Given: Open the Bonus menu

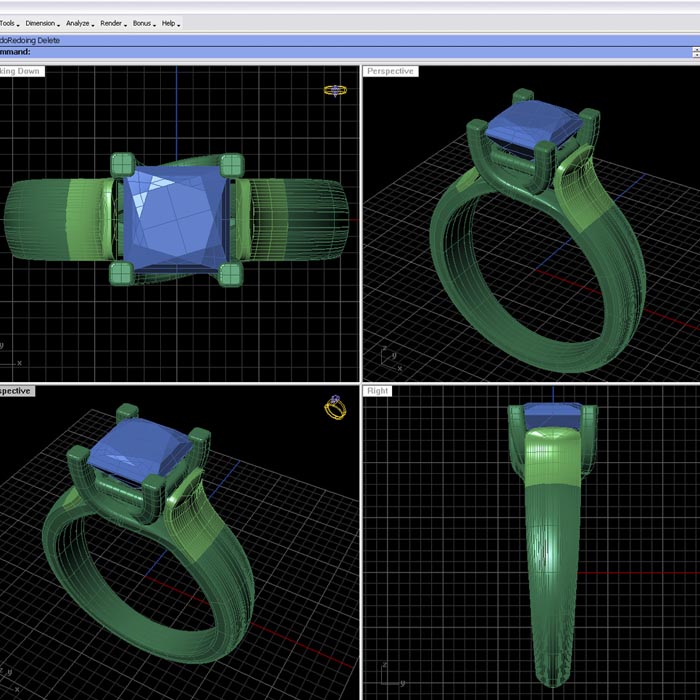Looking at the screenshot, I should 144,23.
